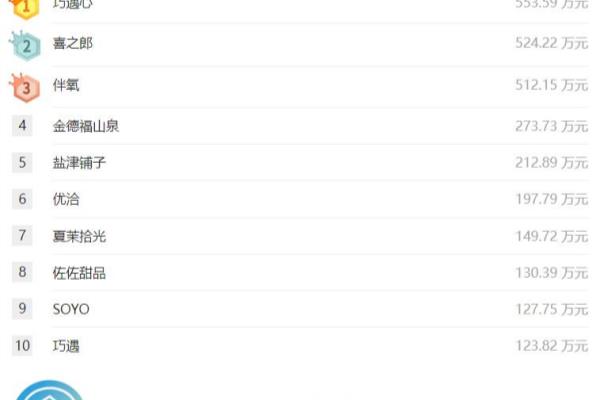Select the 盐津铺子 brand name
This screenshot has width=600, height=400.
[79, 163]
